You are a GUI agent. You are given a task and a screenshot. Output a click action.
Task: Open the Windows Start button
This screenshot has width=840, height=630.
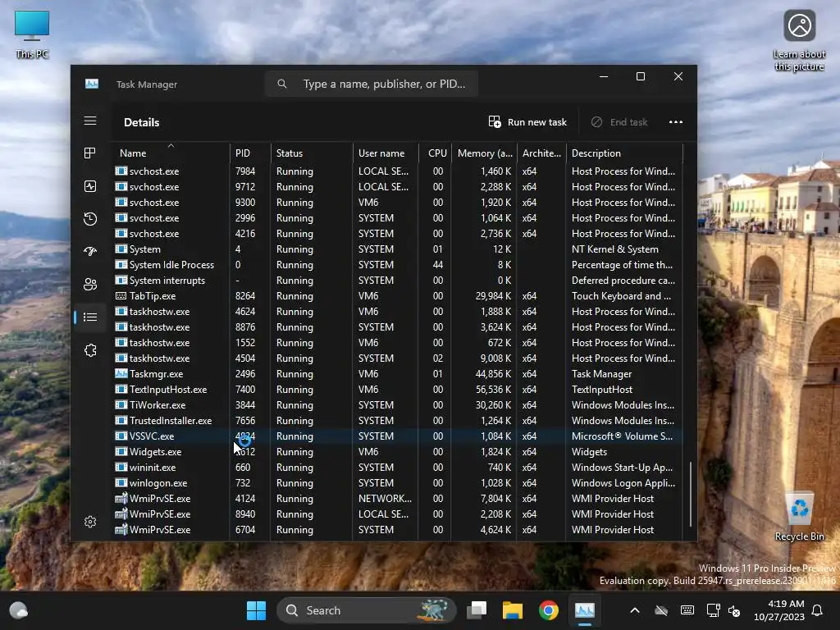click(256, 610)
